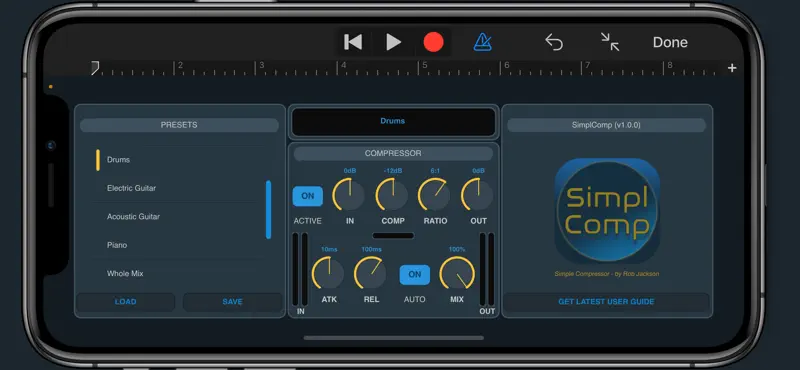Tap the playhead marker at ruler start
Image resolution: width=800 pixels, height=370 pixels.
coord(95,68)
